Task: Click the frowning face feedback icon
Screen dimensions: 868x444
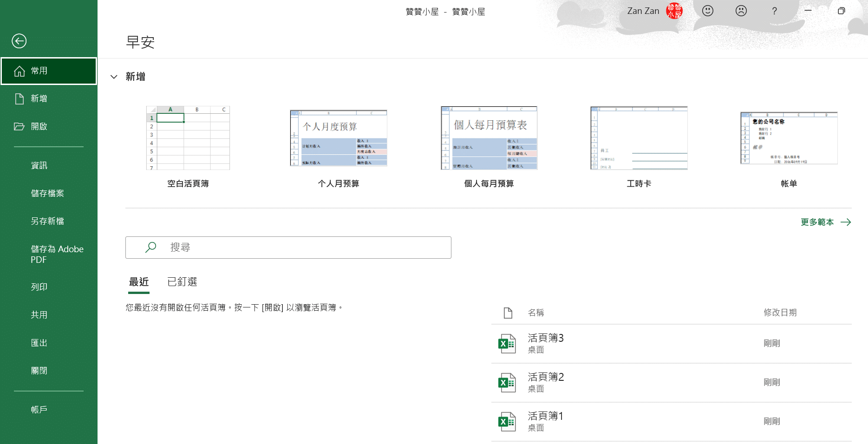Action: [741, 11]
